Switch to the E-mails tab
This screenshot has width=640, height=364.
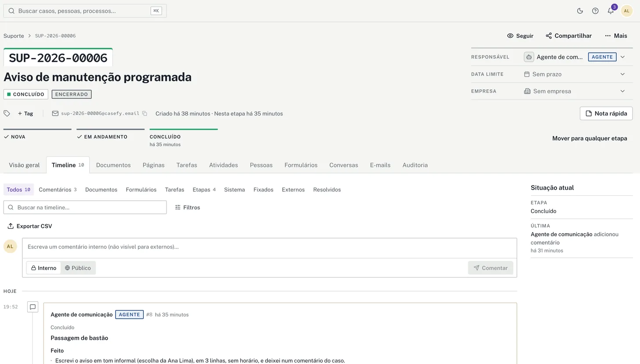pyautogui.click(x=380, y=165)
